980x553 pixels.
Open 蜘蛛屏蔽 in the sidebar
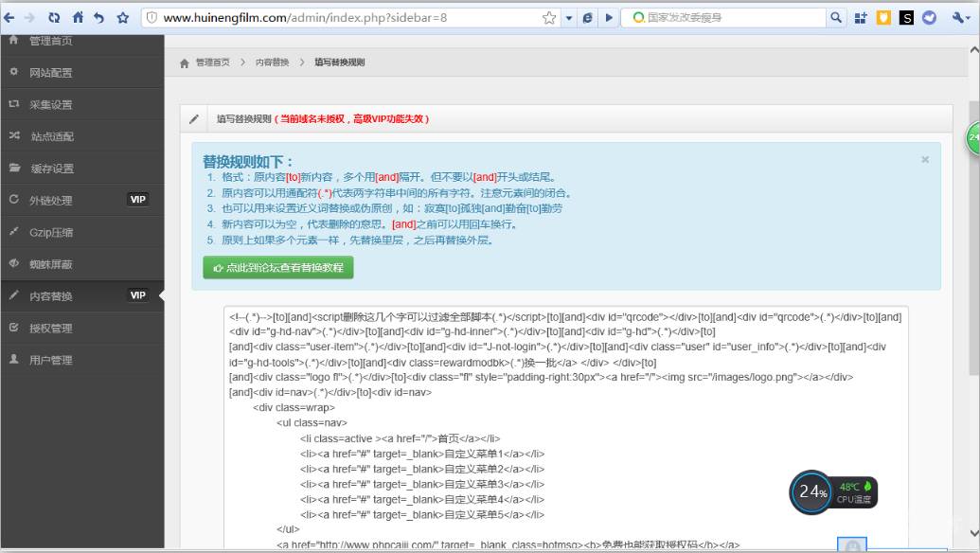(x=81, y=263)
